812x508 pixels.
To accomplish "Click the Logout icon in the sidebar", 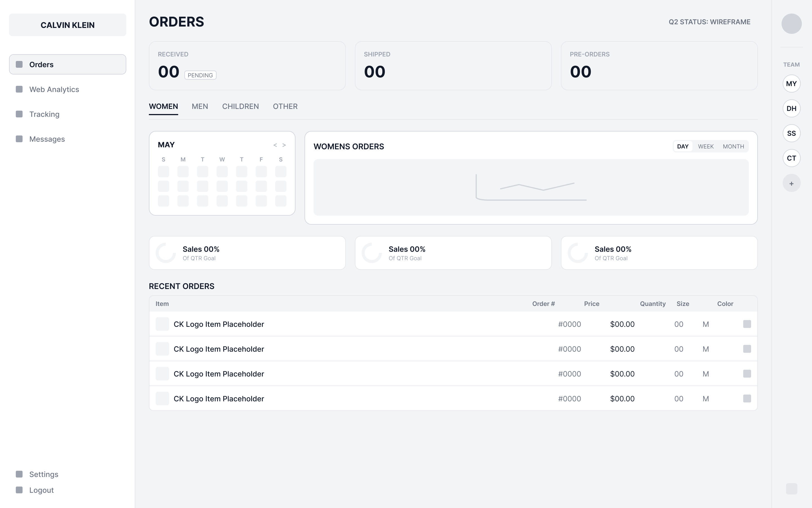I will pyautogui.click(x=19, y=490).
